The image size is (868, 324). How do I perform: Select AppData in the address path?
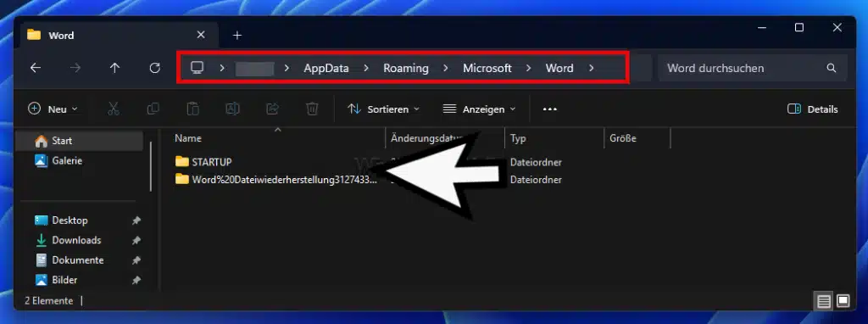click(326, 68)
